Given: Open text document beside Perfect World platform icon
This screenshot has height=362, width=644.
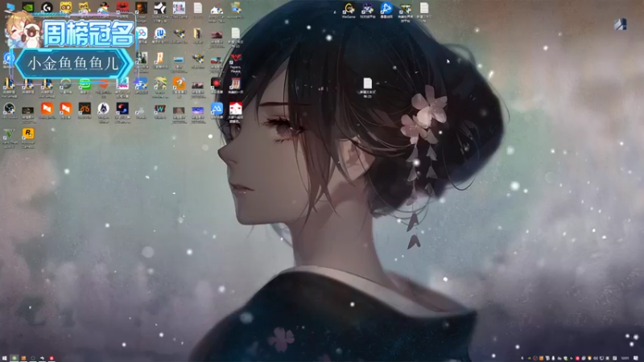Looking at the screenshot, I should click(x=424, y=8).
